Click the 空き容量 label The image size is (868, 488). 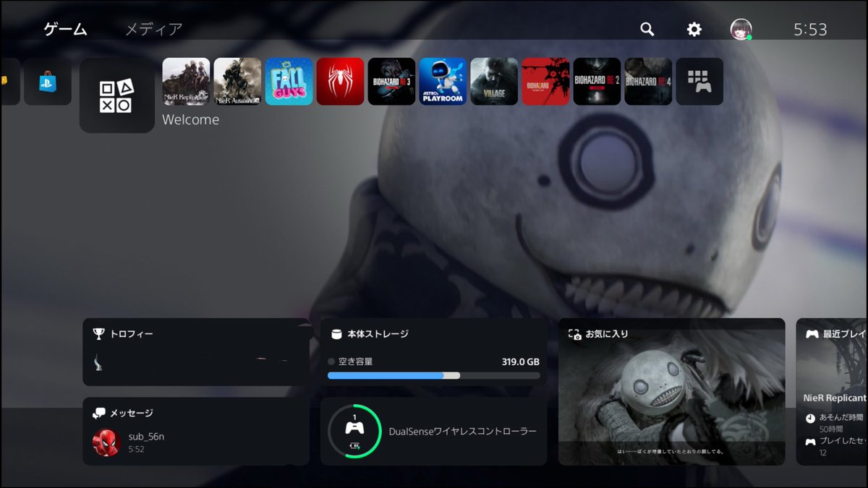(x=356, y=361)
